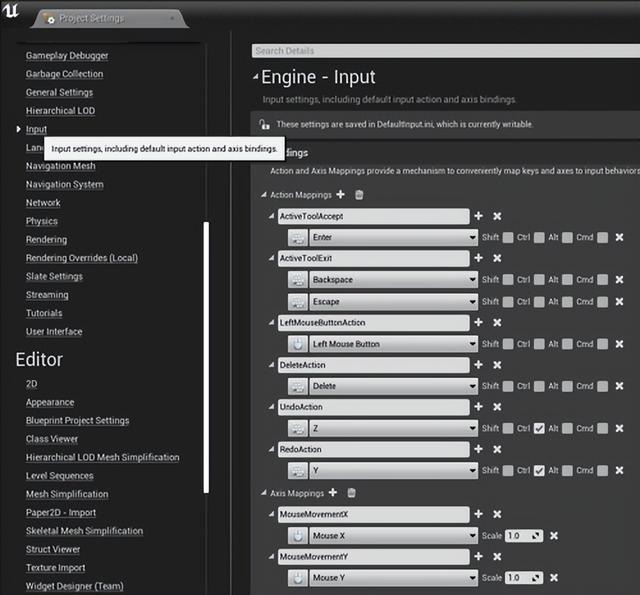Open the Backspace key dropdown

[393, 280]
